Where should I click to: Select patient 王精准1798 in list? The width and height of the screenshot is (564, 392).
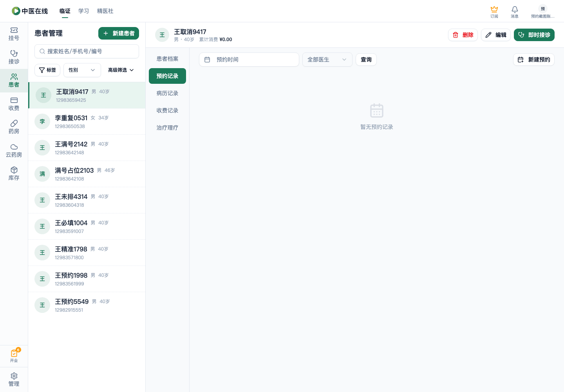point(87,253)
